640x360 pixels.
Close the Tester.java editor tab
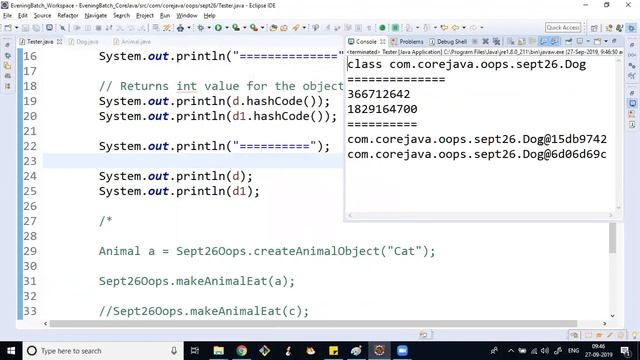click(x=60, y=42)
